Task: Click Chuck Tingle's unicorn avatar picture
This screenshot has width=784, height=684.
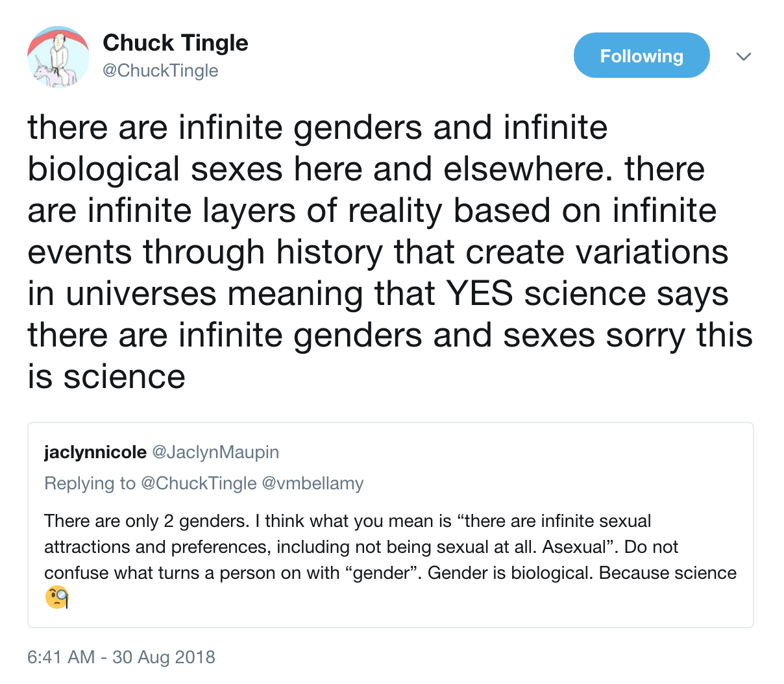Action: [58, 57]
